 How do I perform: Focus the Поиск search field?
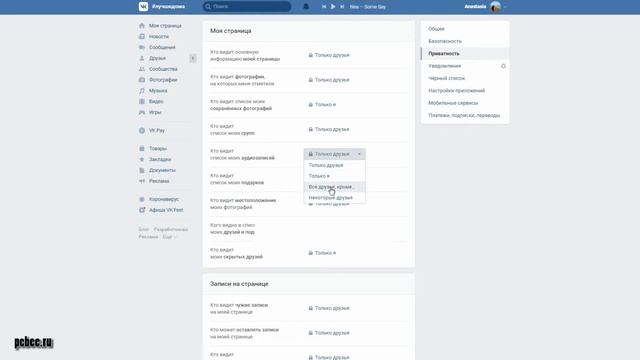pos(247,7)
